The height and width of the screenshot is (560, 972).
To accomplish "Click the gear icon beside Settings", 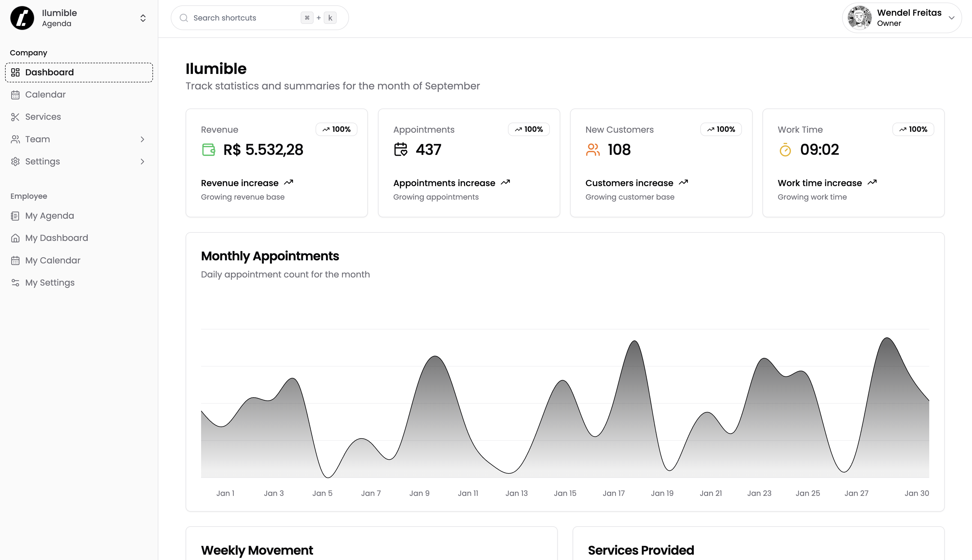I will click(16, 162).
